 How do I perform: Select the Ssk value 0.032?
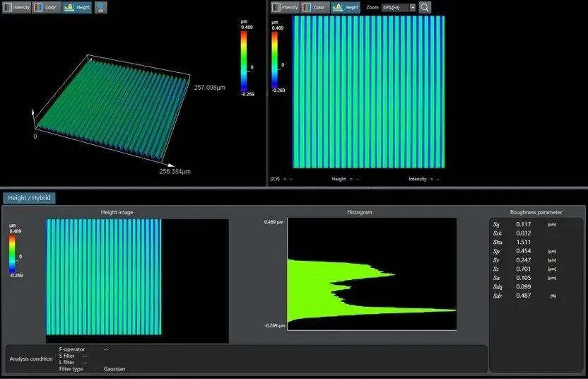point(524,233)
